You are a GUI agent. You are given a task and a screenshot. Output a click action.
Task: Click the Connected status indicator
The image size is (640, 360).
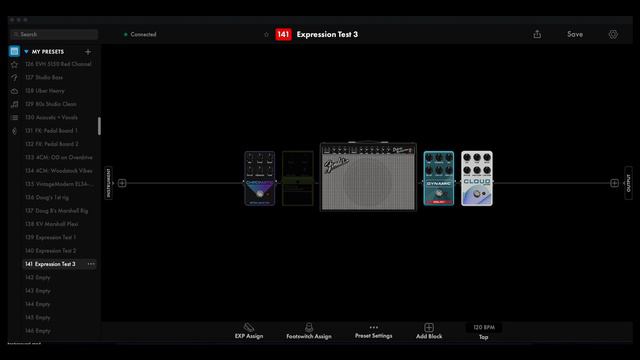coord(140,34)
